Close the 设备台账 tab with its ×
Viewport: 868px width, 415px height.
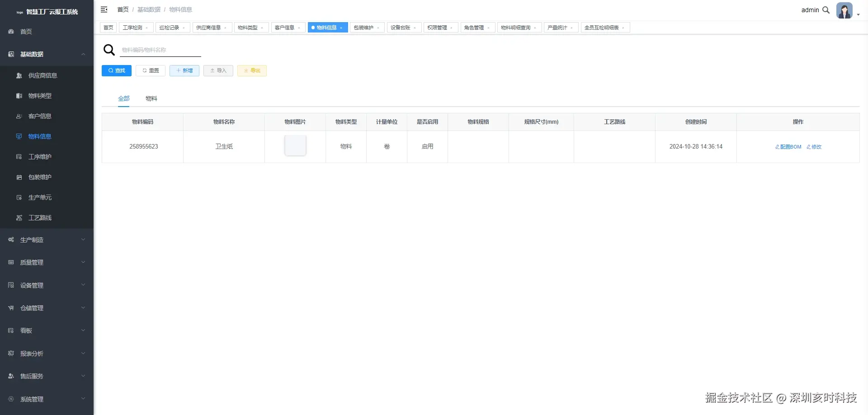coord(415,28)
